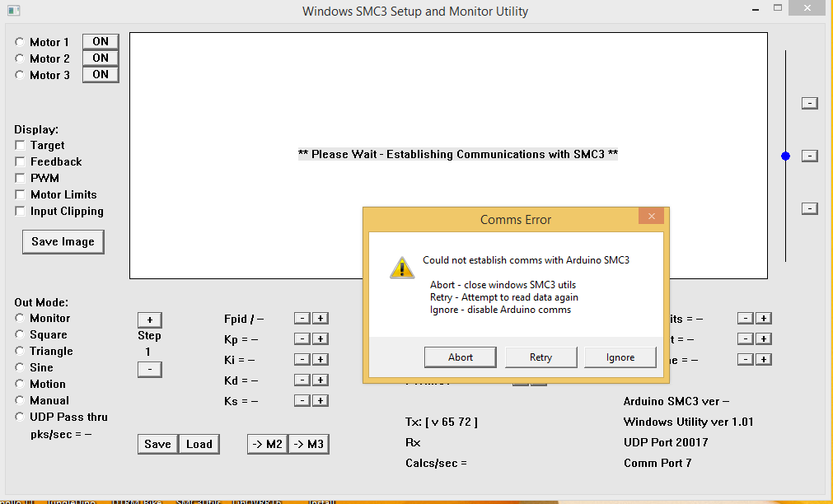Click the 'Windows Utility ver 1.01' text
Viewport: 833px width, 504px height.
(689, 422)
